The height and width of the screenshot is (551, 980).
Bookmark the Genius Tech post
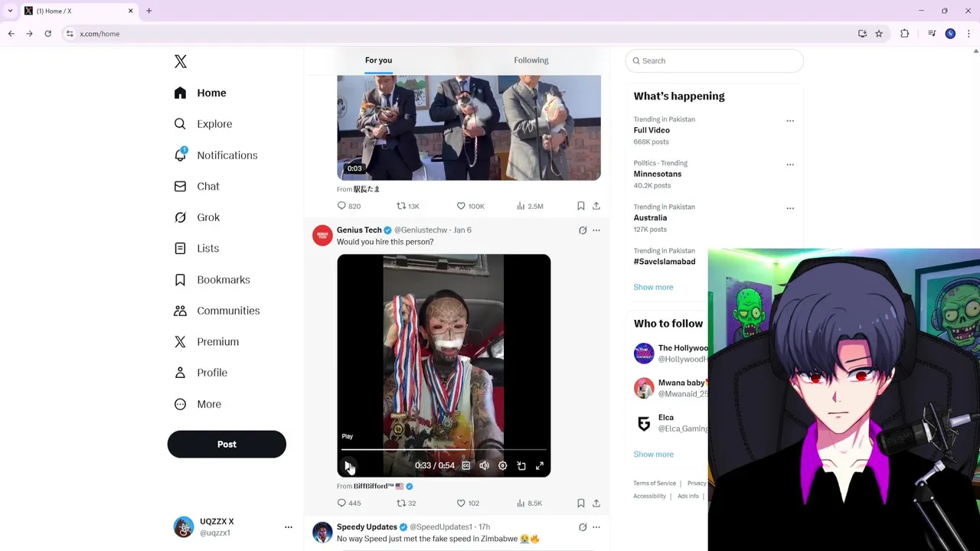581,503
